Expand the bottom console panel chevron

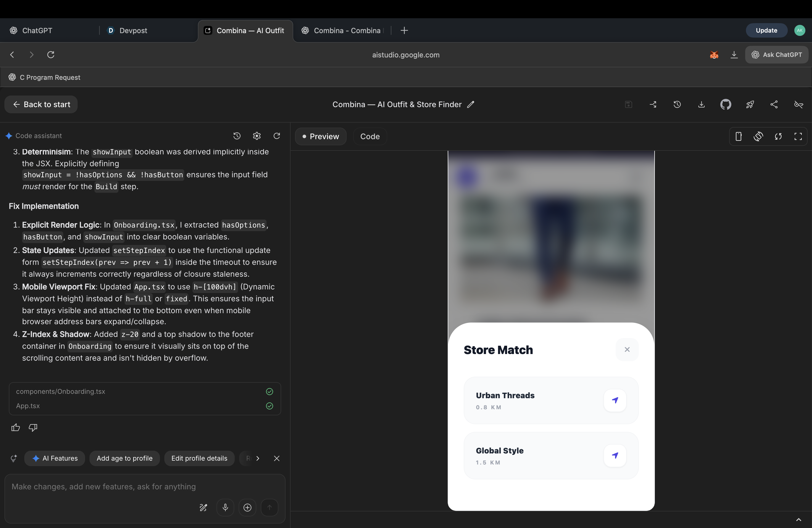tap(798, 520)
